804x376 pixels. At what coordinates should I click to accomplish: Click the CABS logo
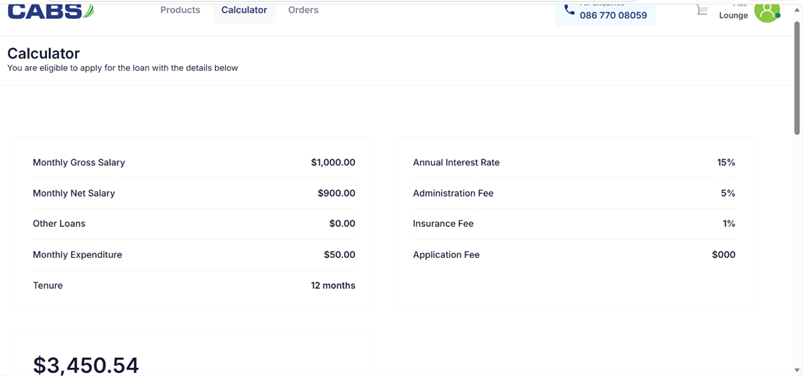point(51,10)
